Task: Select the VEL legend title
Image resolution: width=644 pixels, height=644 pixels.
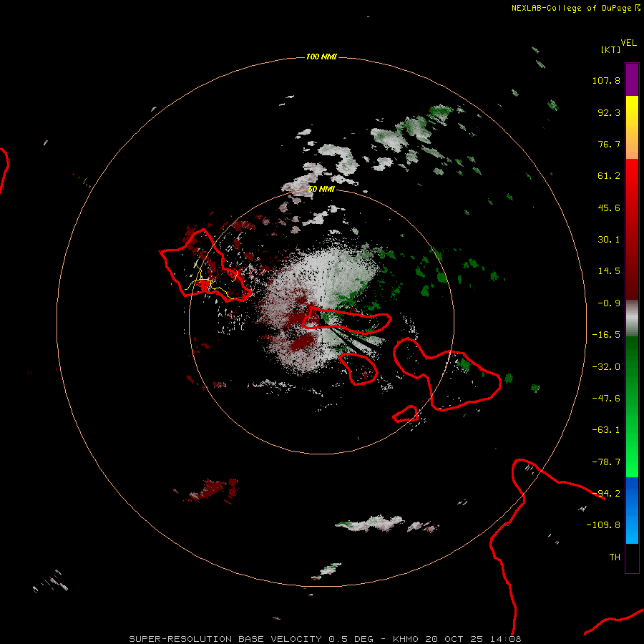Action: [628, 43]
